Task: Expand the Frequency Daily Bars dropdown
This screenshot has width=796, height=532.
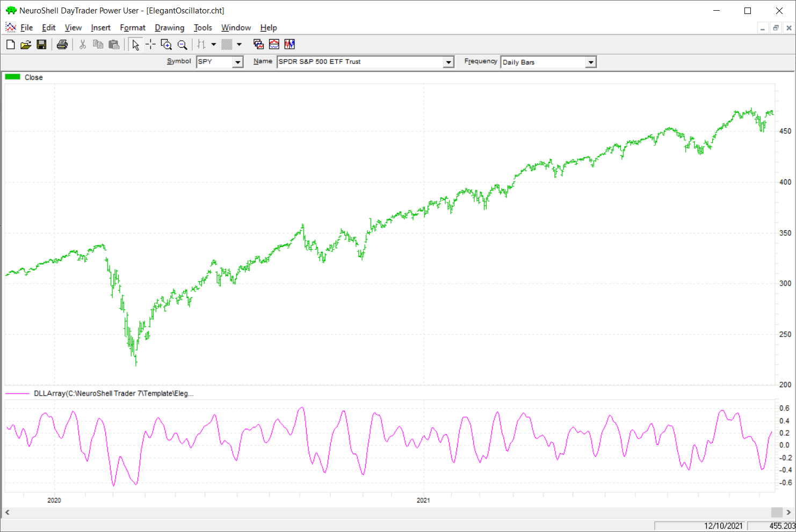Action: (x=591, y=62)
